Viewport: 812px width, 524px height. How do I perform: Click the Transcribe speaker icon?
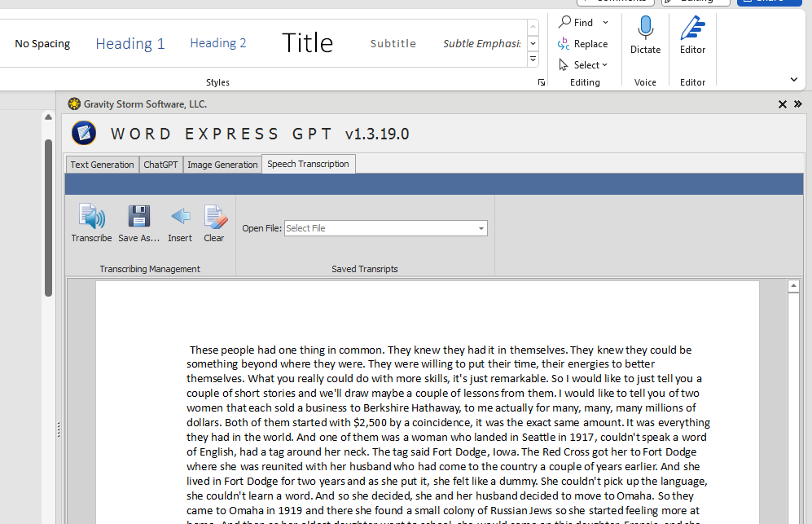click(x=92, y=216)
